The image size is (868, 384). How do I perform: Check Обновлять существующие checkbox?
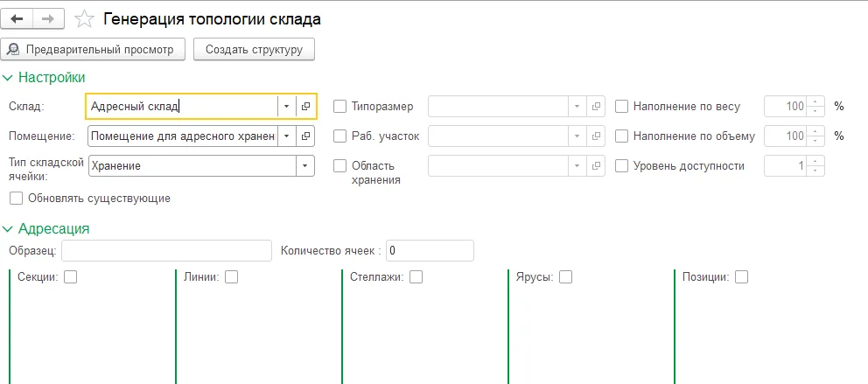tap(16, 198)
